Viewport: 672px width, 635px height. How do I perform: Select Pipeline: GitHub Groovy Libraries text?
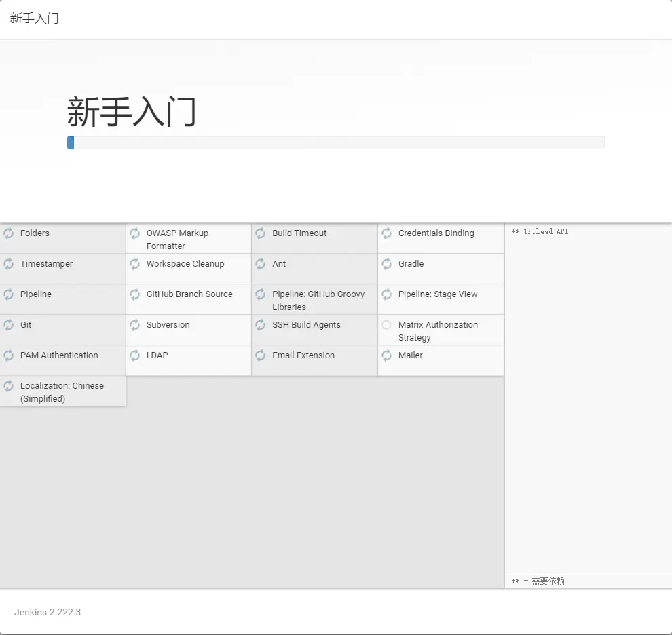point(318,301)
